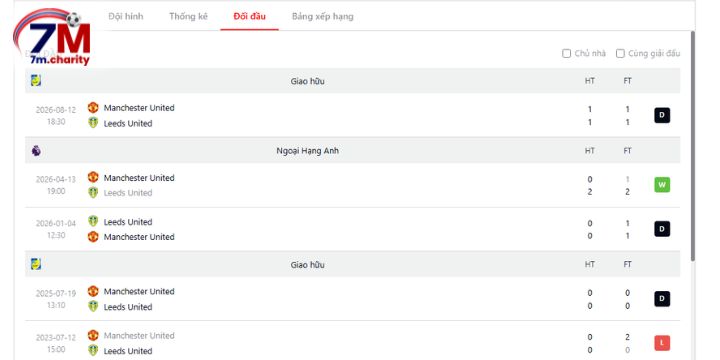Image resolution: width=720 pixels, height=360 pixels.
Task: Enable the Chủ nhà checkbox
Action: tap(567, 54)
